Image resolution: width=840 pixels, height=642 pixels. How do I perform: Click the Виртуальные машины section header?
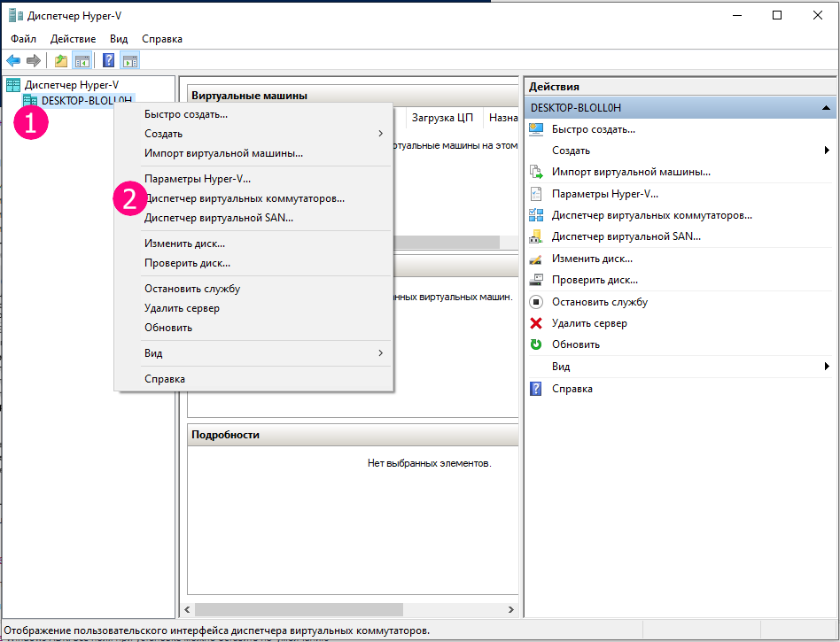pyautogui.click(x=354, y=96)
